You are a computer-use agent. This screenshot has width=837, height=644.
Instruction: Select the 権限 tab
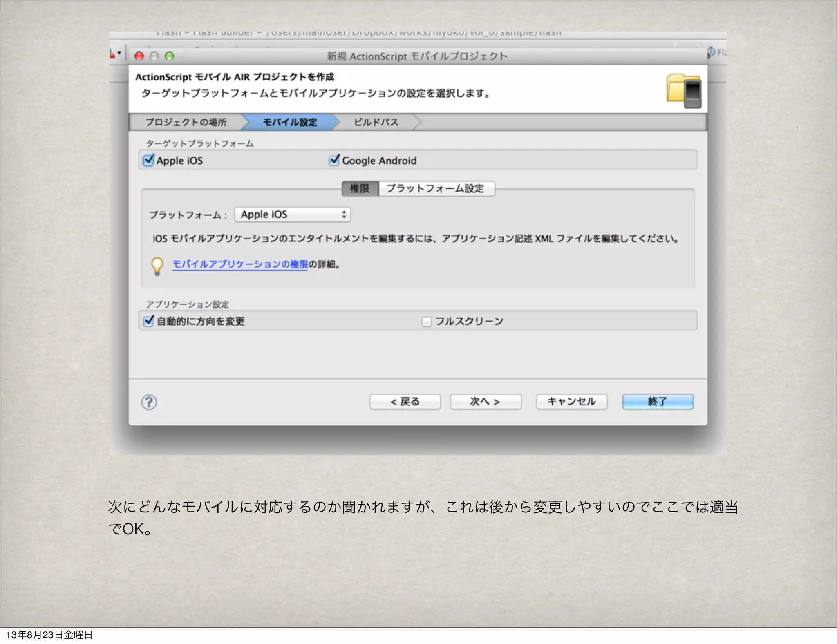coord(360,189)
